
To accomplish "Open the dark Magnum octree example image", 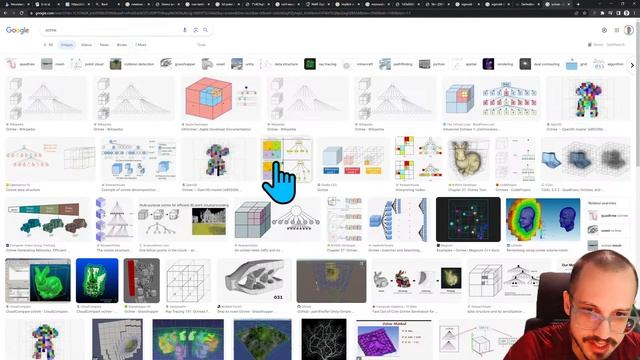I will 468,220.
